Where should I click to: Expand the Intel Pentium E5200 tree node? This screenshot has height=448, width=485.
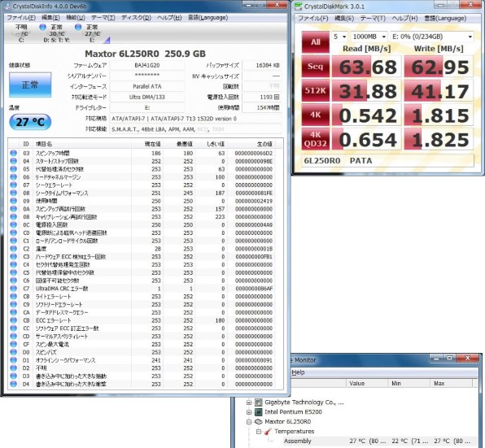coord(249,412)
